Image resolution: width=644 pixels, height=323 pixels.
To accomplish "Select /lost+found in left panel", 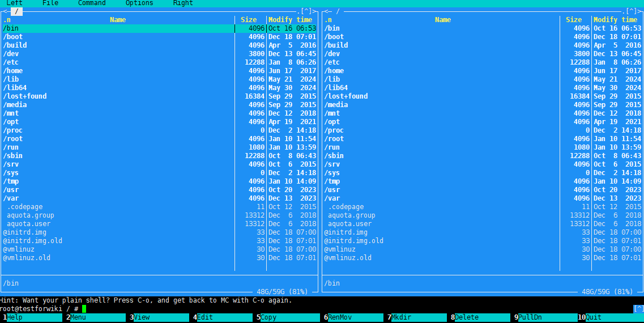I will click(160, 96).
